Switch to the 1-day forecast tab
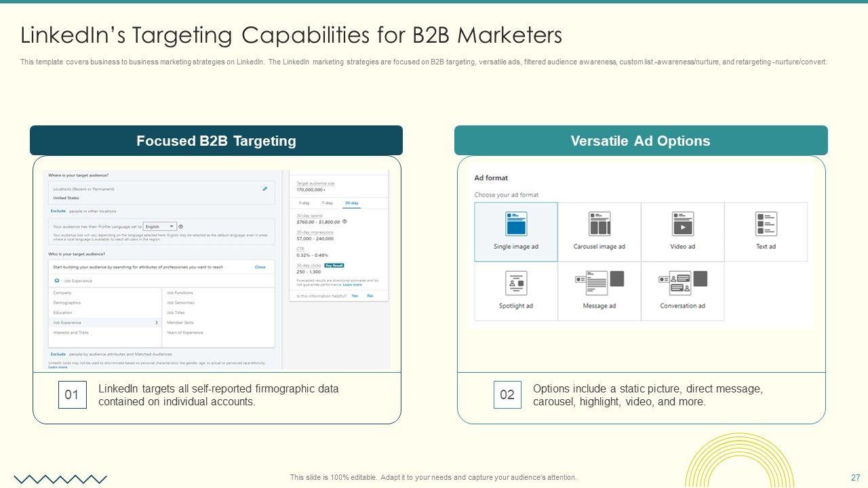Screen dimensions: 868x488 click(304, 203)
